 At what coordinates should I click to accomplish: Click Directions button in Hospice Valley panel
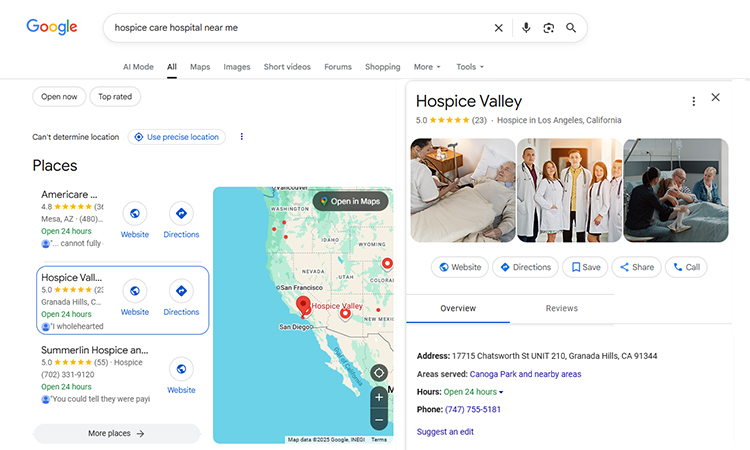pyautogui.click(x=526, y=267)
